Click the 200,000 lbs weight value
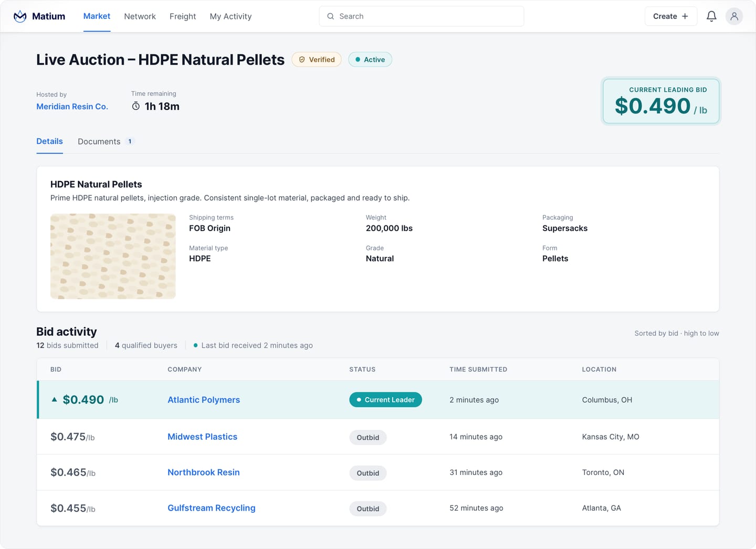The width and height of the screenshot is (756, 549). tap(389, 228)
